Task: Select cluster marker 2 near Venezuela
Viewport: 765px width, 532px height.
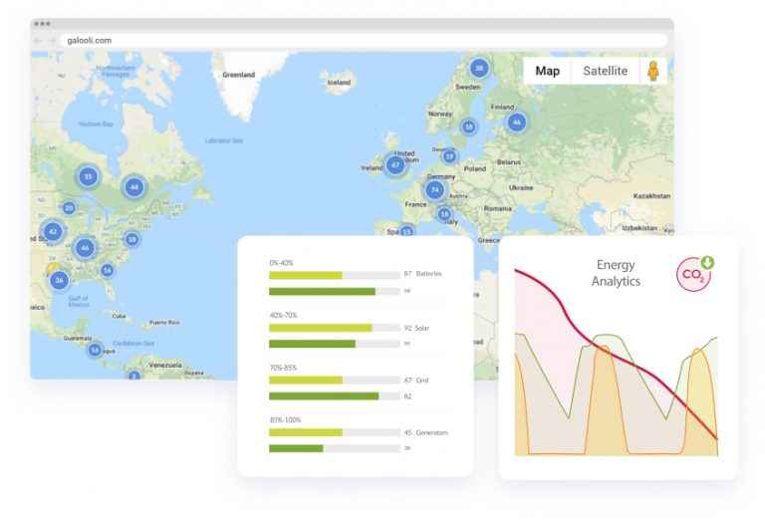Action: click(133, 376)
